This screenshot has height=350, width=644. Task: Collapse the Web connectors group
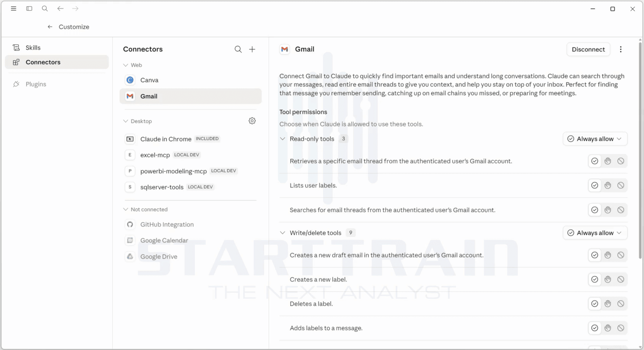pos(125,65)
